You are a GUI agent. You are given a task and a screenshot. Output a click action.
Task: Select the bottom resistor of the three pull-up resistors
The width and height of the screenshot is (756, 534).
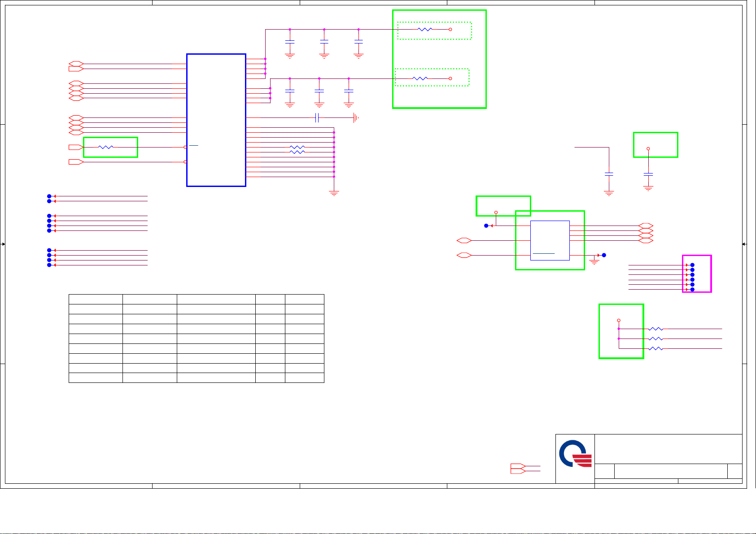coord(655,348)
